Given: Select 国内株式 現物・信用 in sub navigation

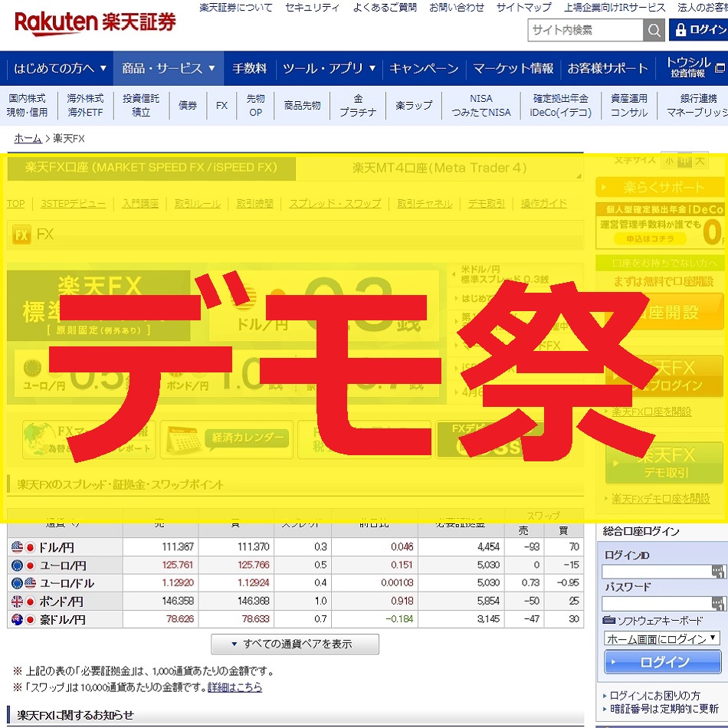Looking at the screenshot, I should (28, 106).
